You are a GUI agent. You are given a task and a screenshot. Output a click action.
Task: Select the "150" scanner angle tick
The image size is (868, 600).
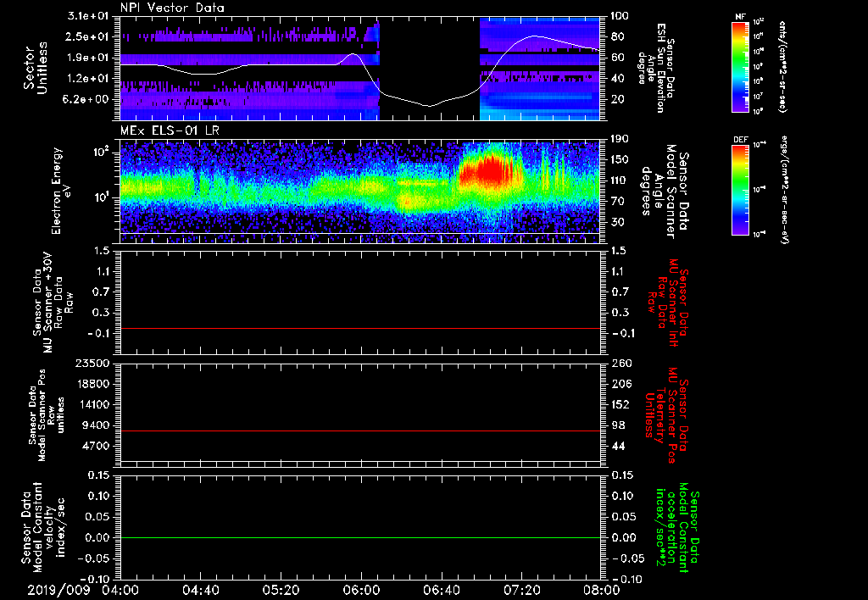tap(620, 159)
